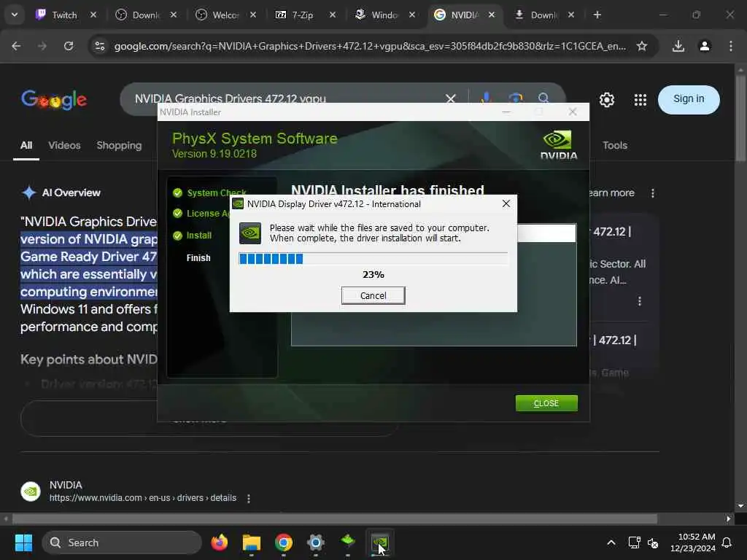This screenshot has width=747, height=560.
Task: Click the vertical page scrollbar
Action: point(740,118)
